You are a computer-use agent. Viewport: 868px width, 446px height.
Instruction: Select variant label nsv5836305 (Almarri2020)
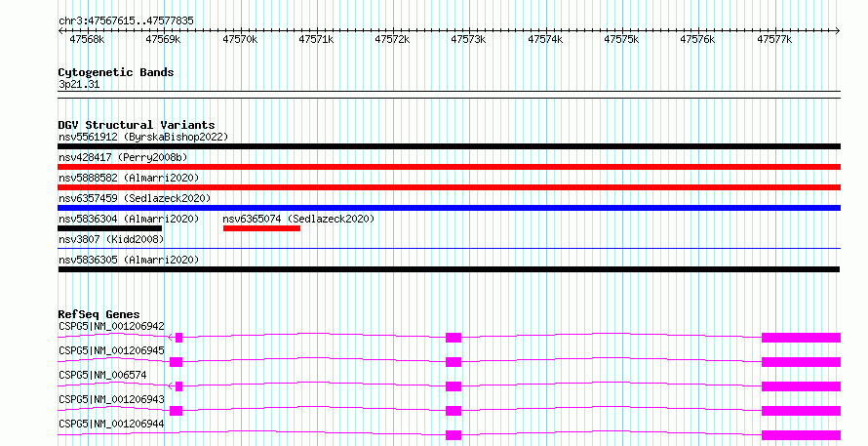[x=129, y=260]
